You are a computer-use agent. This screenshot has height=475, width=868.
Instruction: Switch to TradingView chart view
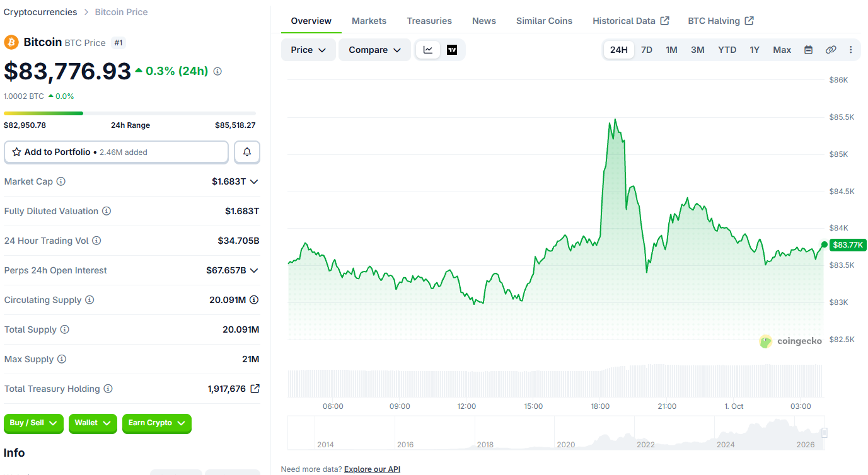point(452,50)
